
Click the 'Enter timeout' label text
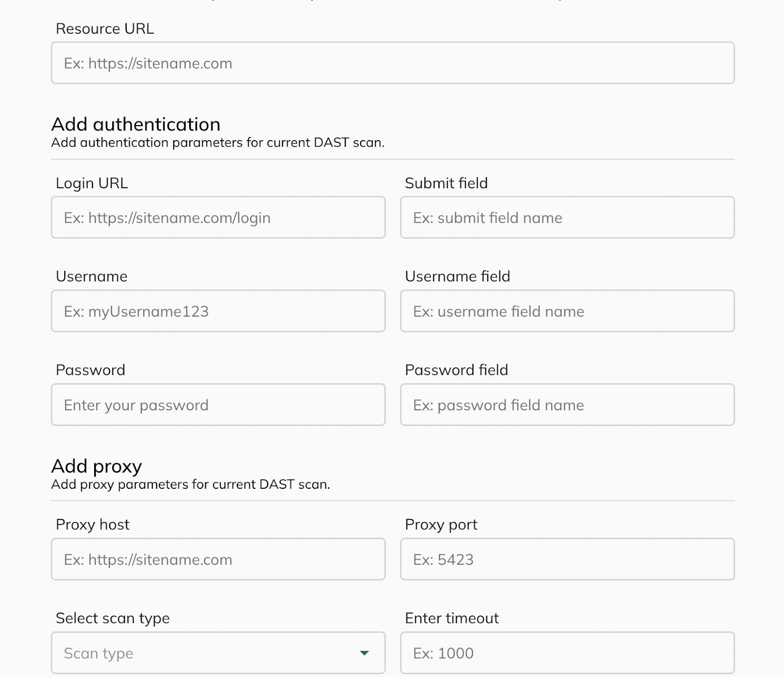point(452,618)
